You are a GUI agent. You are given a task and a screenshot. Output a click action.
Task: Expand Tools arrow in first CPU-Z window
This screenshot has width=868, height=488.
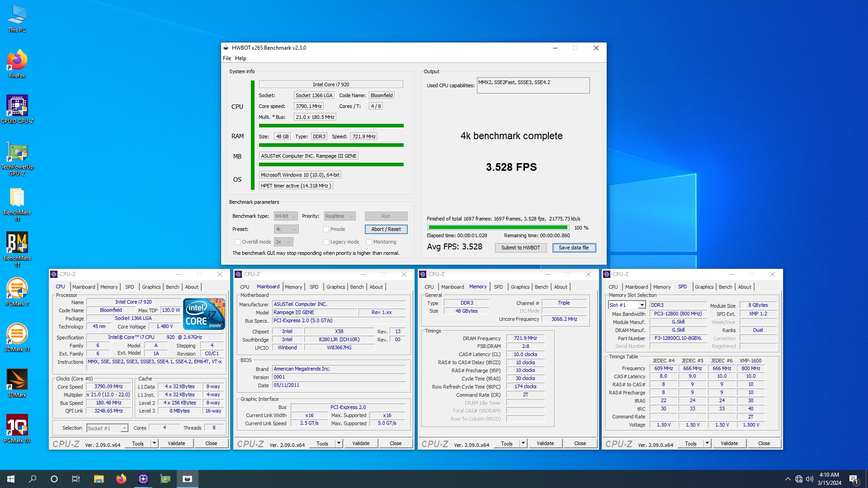coord(154,444)
